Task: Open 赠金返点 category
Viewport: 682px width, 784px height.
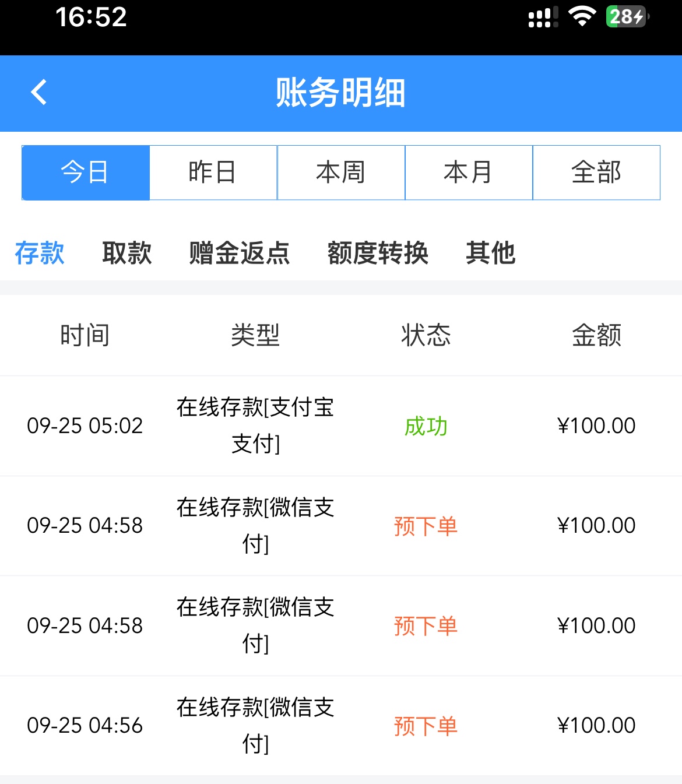Action: click(x=240, y=253)
